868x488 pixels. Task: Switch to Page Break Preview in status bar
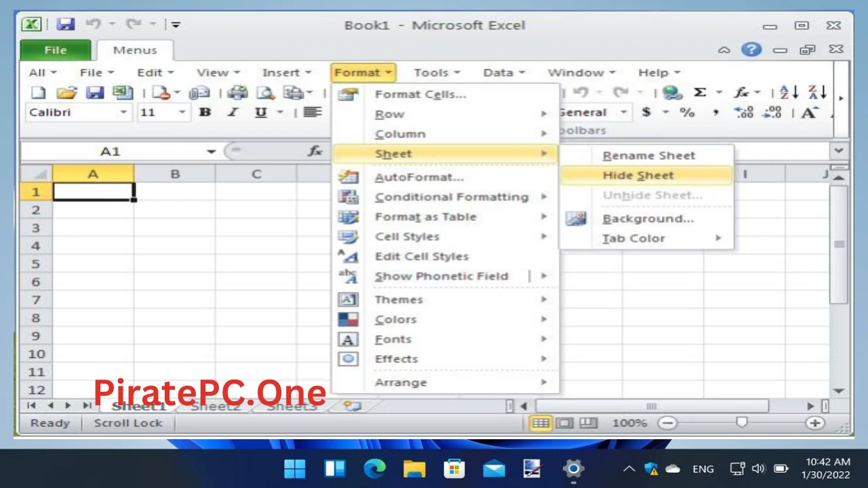point(588,423)
